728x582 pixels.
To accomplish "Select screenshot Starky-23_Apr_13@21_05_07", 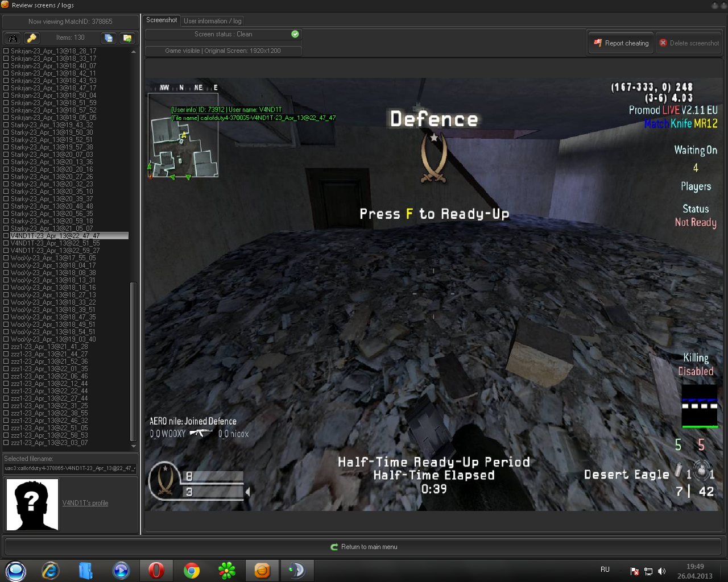I will [x=52, y=228].
